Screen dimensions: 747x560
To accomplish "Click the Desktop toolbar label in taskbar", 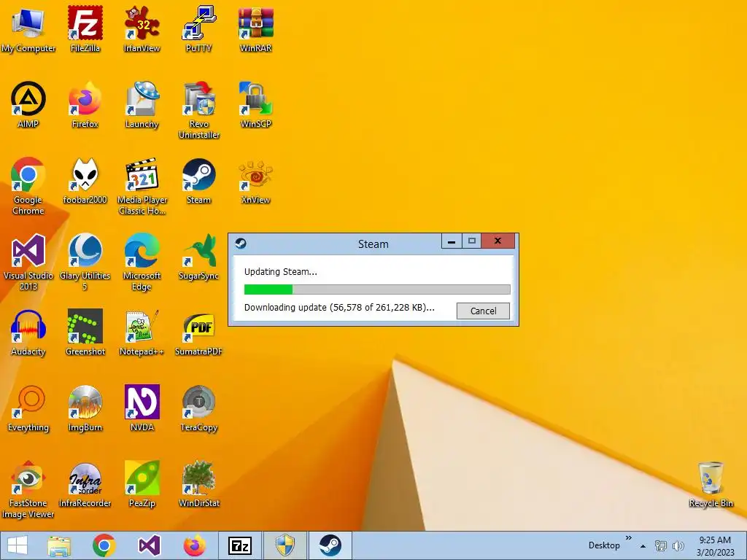I will [x=604, y=545].
